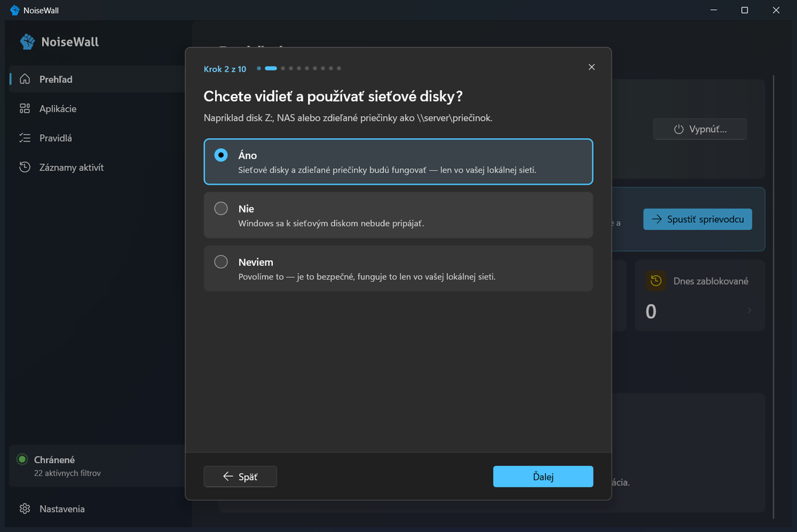Screen dimensions: 797x532
Task: Open the Aplikácie grid icon in sidebar
Action: click(x=25, y=108)
